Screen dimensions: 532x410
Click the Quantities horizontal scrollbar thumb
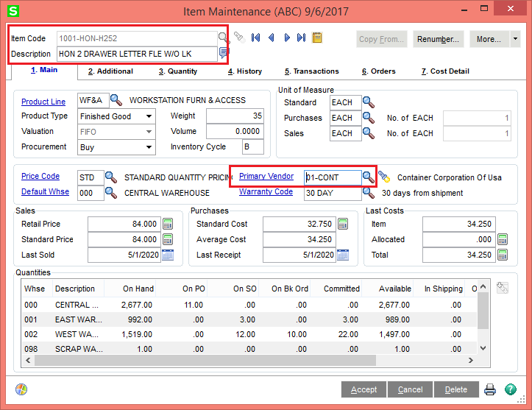coord(205,361)
